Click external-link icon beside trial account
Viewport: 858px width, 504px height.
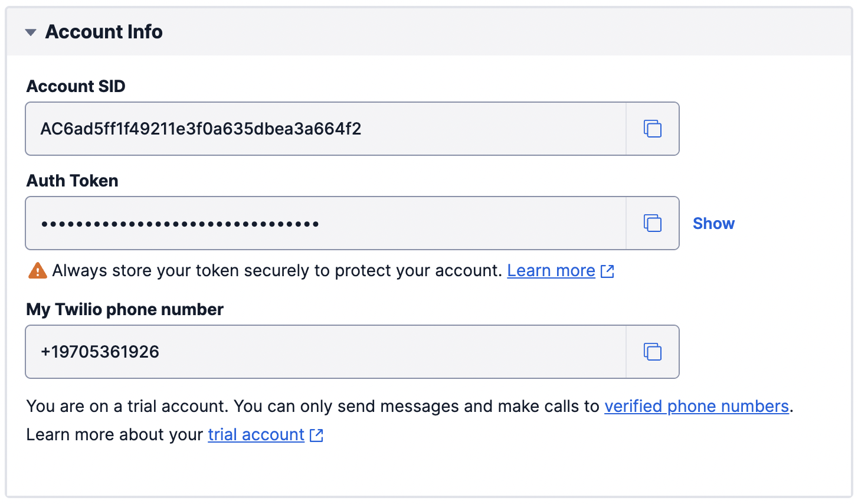click(317, 435)
